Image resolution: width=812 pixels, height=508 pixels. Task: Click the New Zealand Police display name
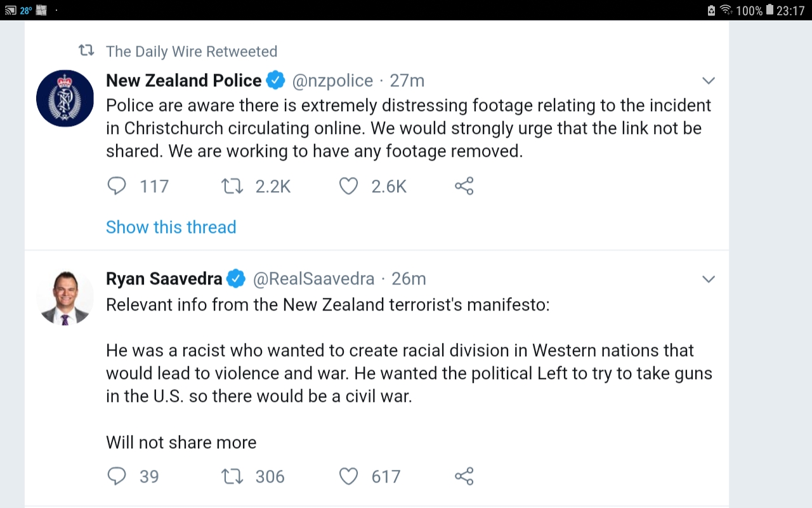[x=183, y=81]
